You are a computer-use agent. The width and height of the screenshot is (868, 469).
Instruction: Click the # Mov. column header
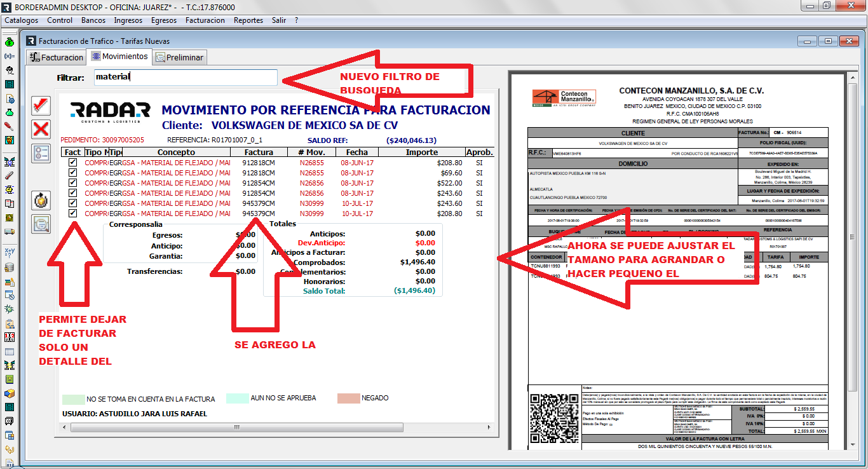click(311, 153)
